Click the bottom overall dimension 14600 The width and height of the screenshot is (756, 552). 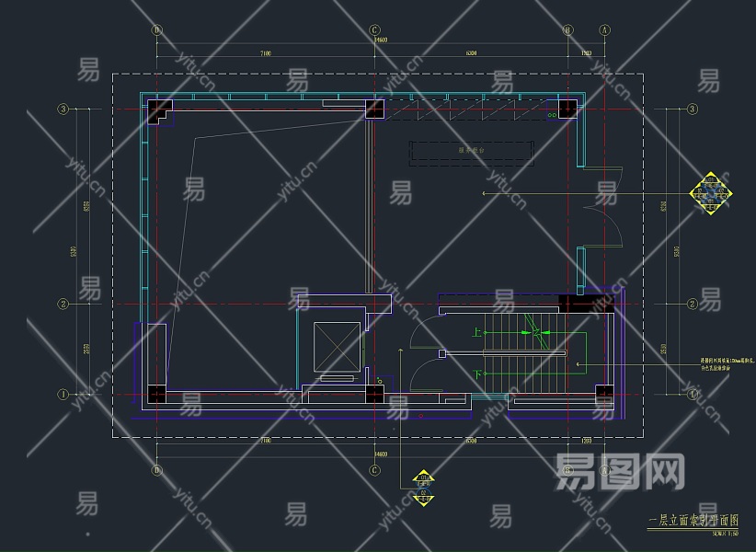click(381, 454)
